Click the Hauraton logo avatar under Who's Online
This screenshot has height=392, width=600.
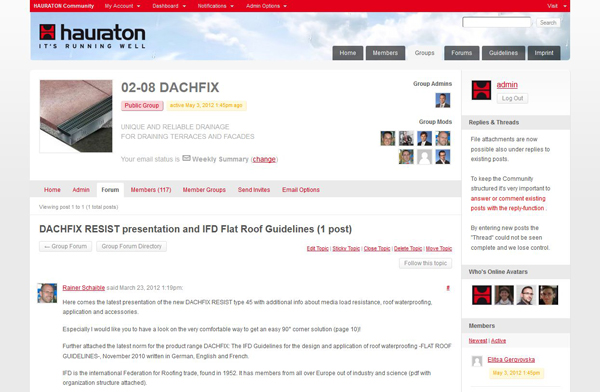click(x=481, y=295)
